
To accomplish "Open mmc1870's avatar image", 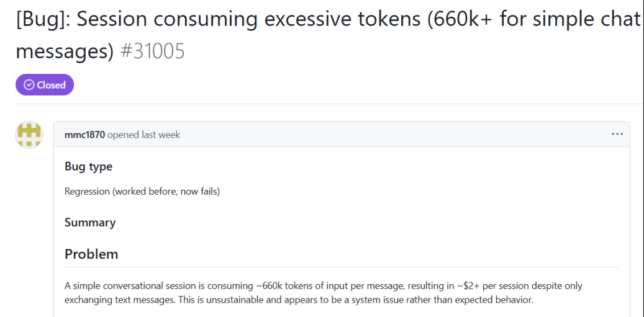I will click(29, 135).
